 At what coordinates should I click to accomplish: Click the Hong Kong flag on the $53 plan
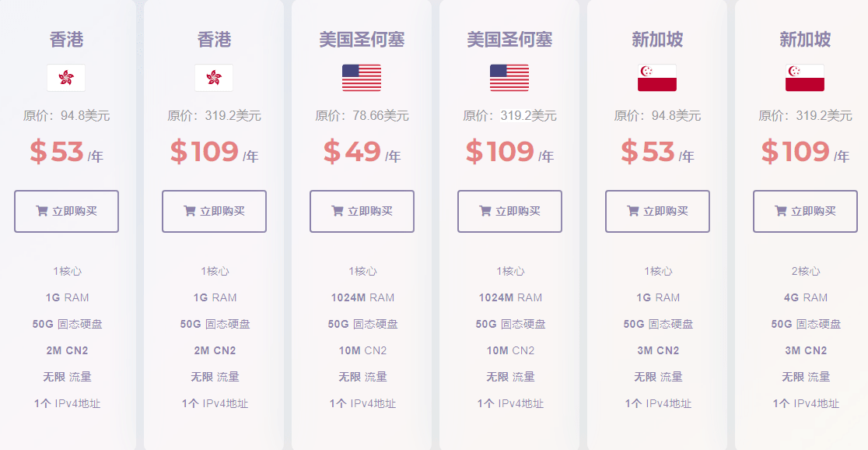click(66, 78)
